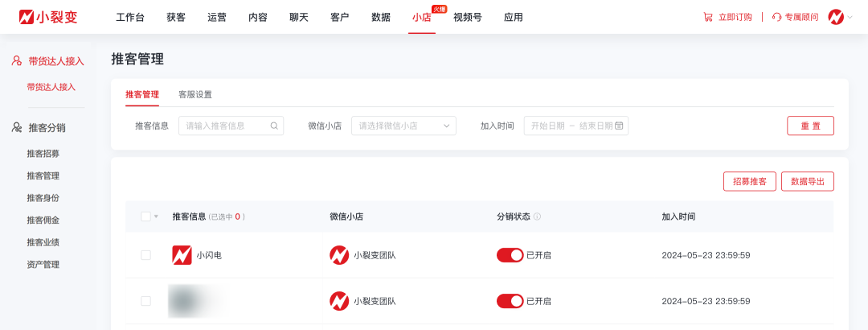Viewport: 868px width, 330px height.
Task: Click the 推客信息 search input field
Action: pos(226,126)
